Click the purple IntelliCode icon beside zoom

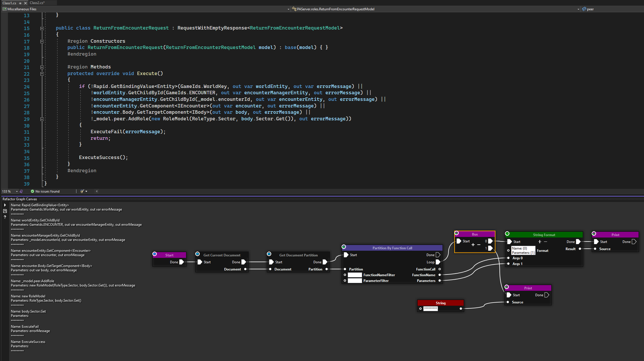click(x=21, y=191)
